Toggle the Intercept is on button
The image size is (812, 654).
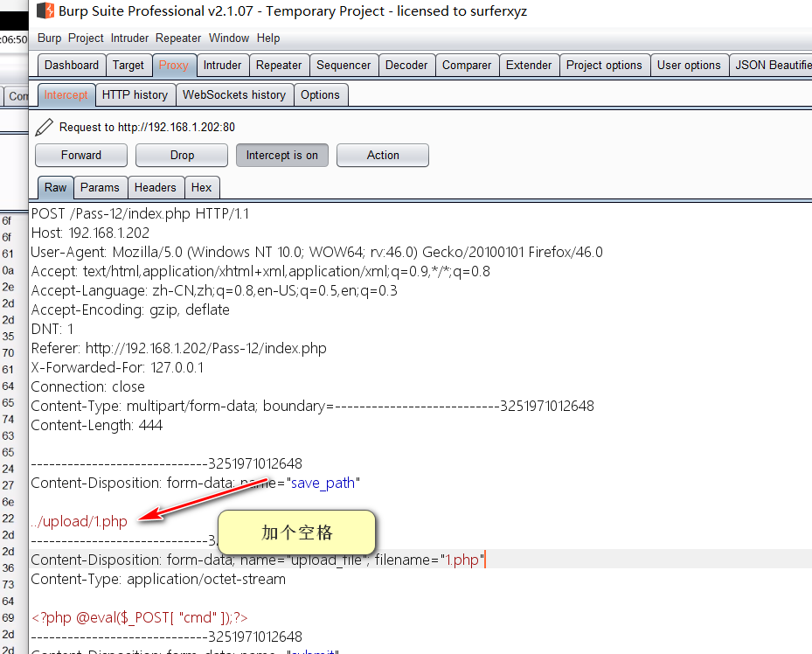pos(281,156)
